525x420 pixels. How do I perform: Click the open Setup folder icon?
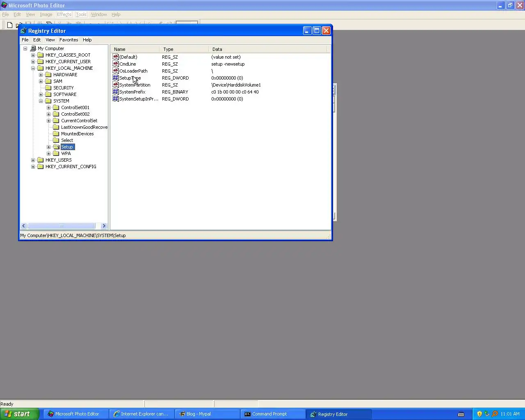point(56,147)
